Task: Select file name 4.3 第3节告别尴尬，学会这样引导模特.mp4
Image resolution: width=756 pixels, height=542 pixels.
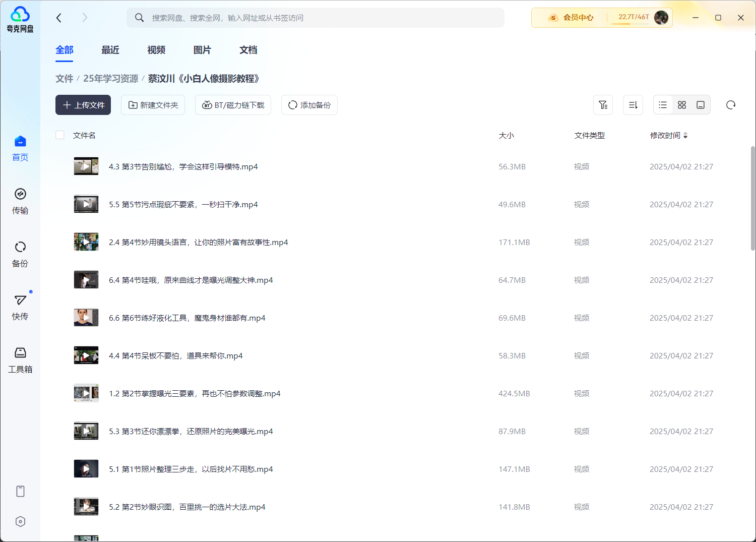Action: [183, 167]
